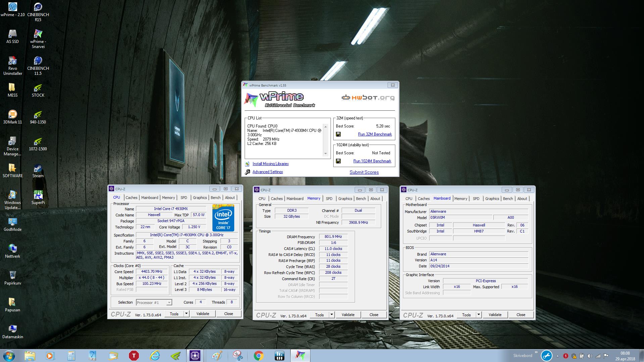This screenshot has width=644, height=362.
Task: Select SPD tab in Memory window
Action: (329, 199)
